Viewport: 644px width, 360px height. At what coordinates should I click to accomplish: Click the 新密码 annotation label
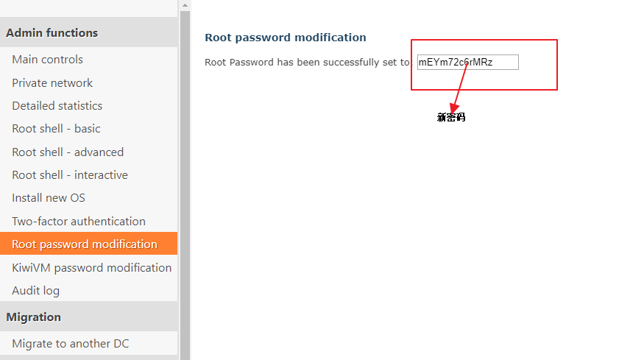pos(450,117)
